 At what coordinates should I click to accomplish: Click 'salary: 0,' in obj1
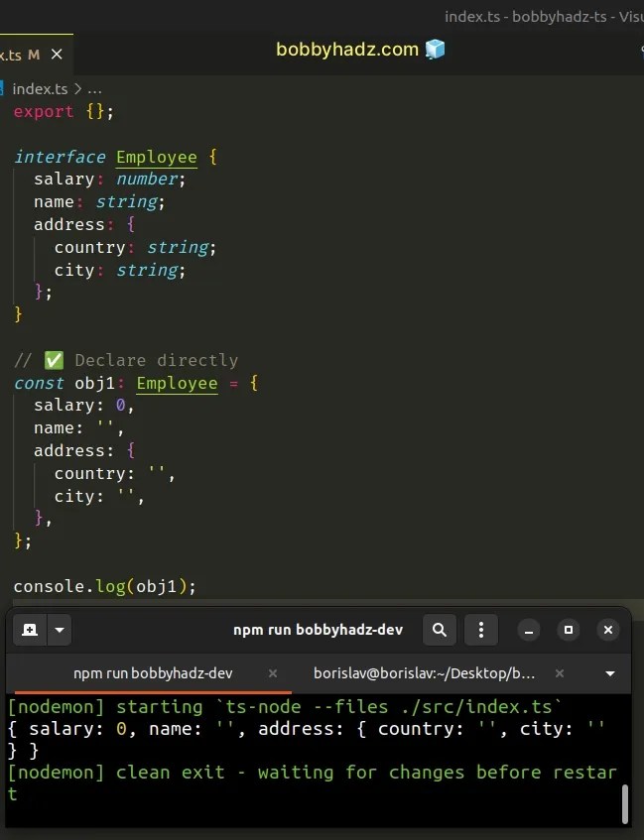(x=83, y=406)
